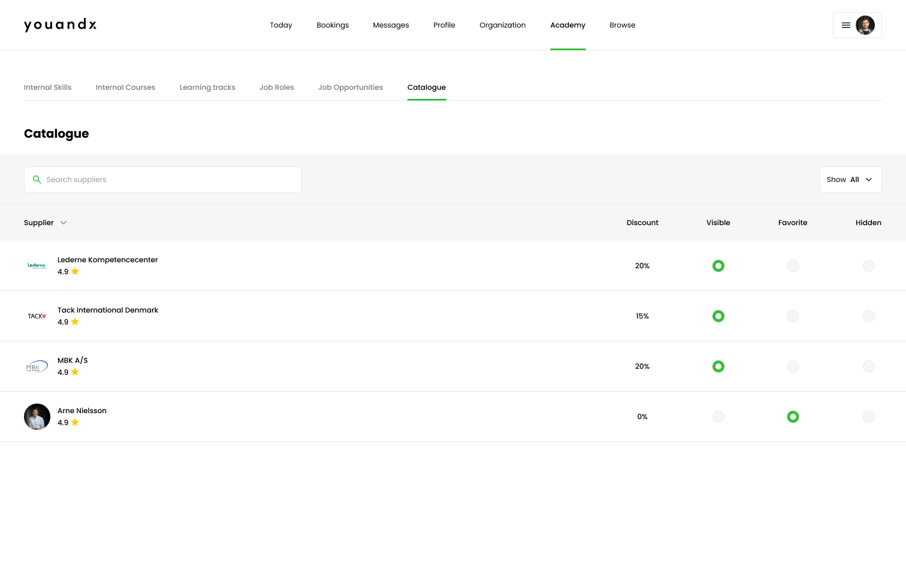Image resolution: width=906 pixels, height=588 pixels.
Task: Select Favorite radio for Arne Nielsson
Action: click(x=793, y=417)
